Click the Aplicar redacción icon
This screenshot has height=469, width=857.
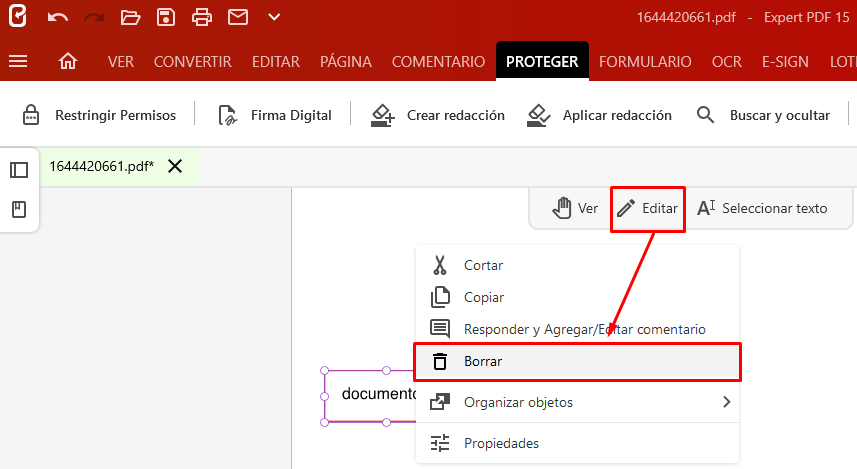[538, 115]
